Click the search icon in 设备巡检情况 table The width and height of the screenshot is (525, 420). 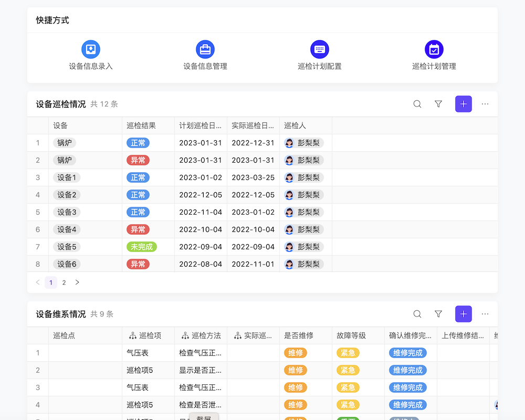click(x=417, y=104)
